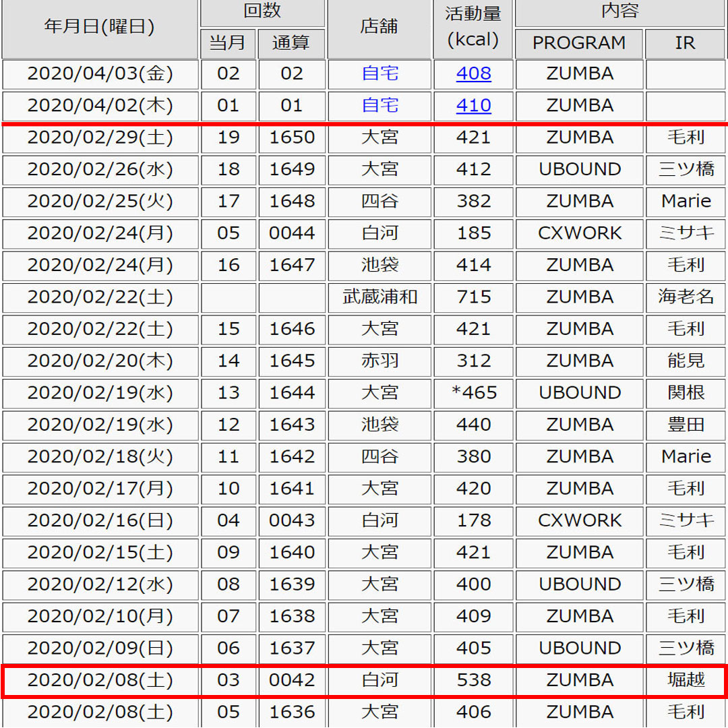Click the 405 kcal value

[x=473, y=648]
